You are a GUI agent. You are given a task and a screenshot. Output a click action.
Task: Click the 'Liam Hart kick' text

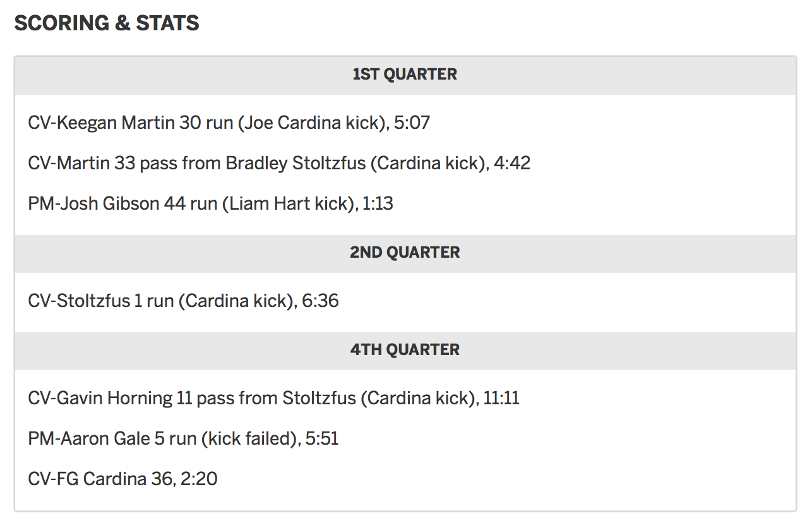[x=288, y=203]
